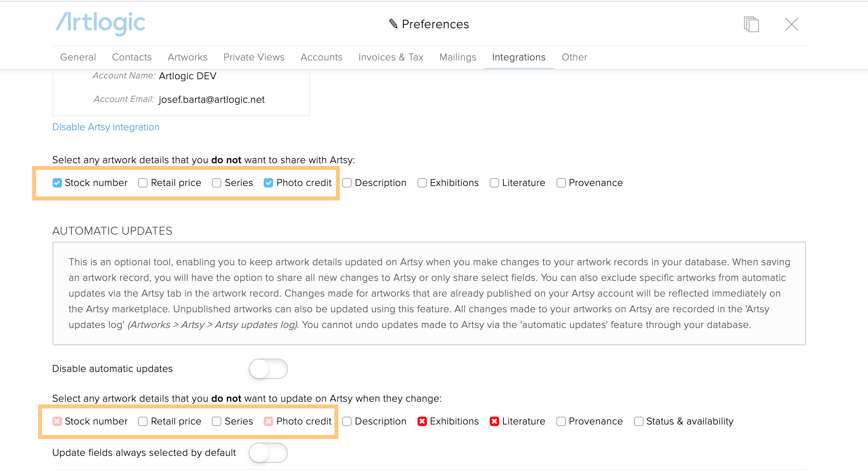Toggle Photo credit in update exclusions

click(268, 421)
